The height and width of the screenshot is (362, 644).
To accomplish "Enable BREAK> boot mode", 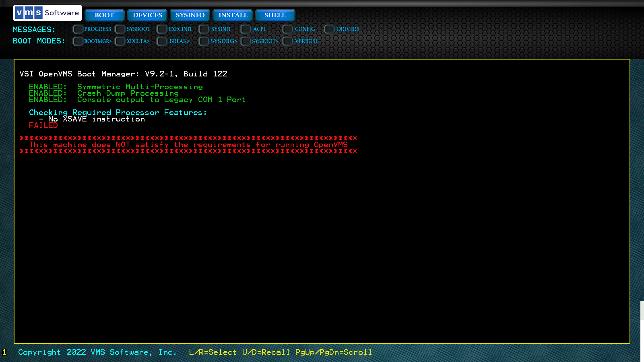I will [162, 41].
